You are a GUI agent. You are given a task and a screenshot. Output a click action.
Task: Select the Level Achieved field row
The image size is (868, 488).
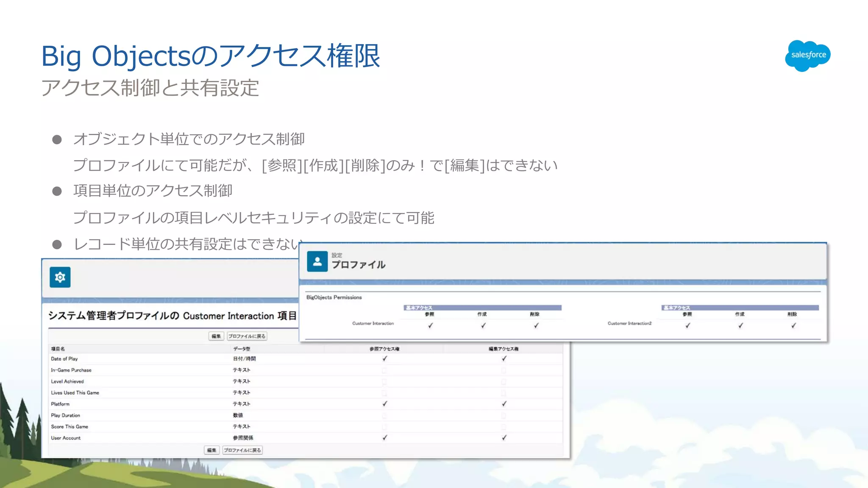[x=67, y=382]
